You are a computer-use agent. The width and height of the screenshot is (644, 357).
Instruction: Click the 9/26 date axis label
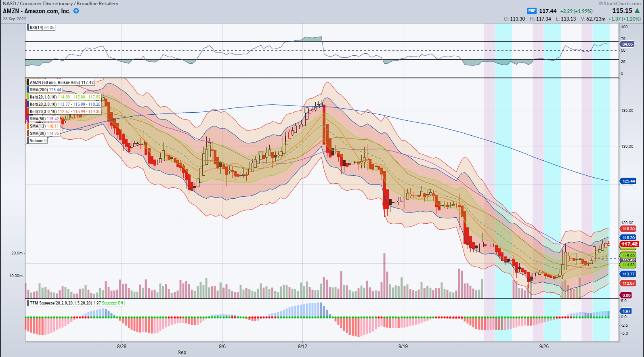[544, 346]
